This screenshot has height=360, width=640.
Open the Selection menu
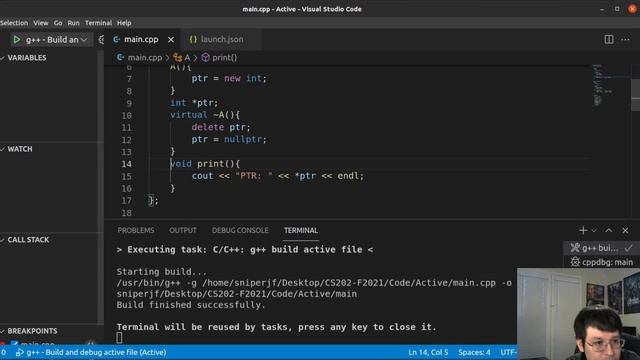coord(14,23)
